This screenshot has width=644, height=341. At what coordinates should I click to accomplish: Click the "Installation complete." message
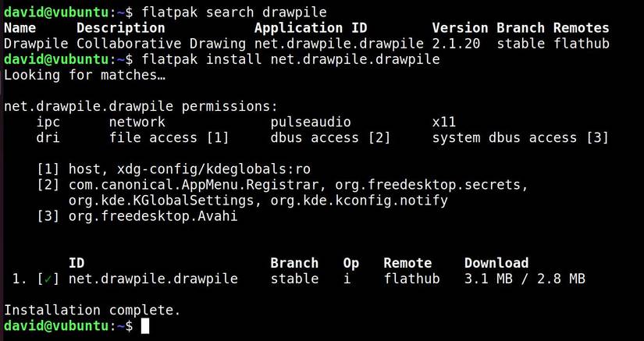coord(92,310)
